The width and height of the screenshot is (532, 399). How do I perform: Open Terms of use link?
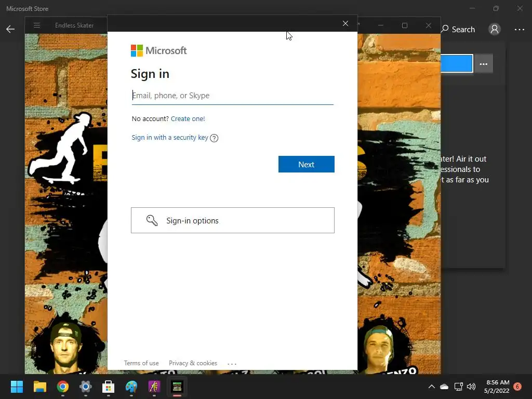[x=141, y=363]
